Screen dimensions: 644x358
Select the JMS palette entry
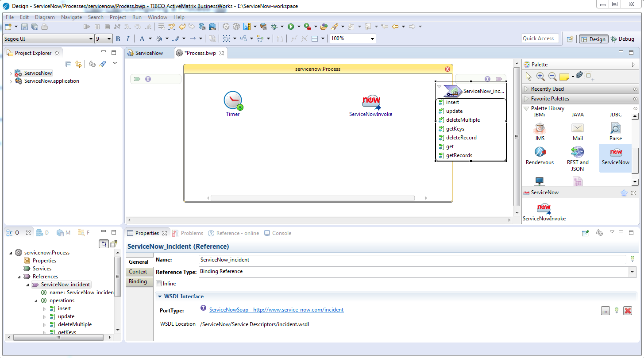pos(540,132)
